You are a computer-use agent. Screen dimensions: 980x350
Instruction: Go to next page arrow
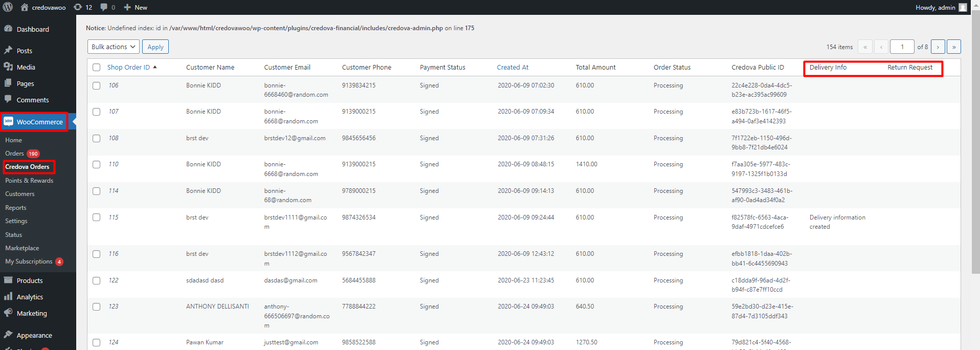point(938,47)
